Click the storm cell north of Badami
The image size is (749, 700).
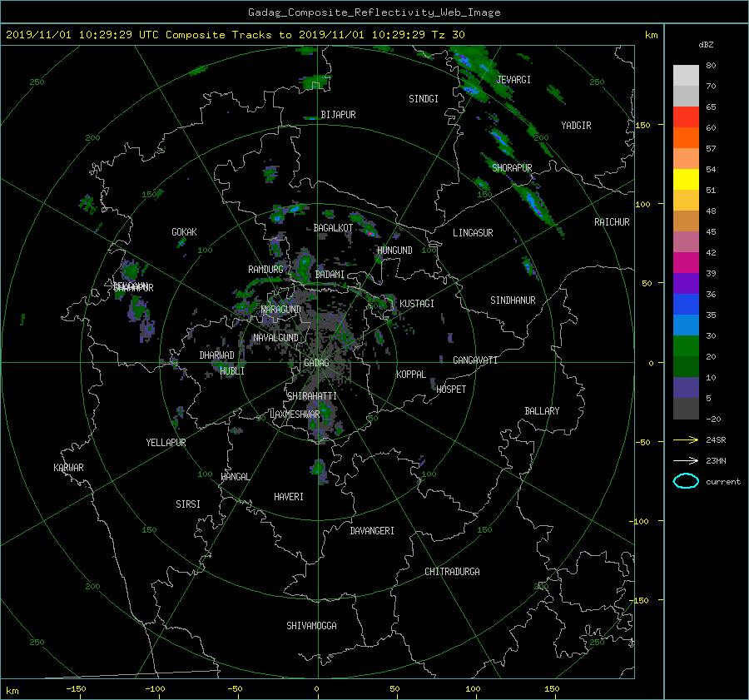304,264
